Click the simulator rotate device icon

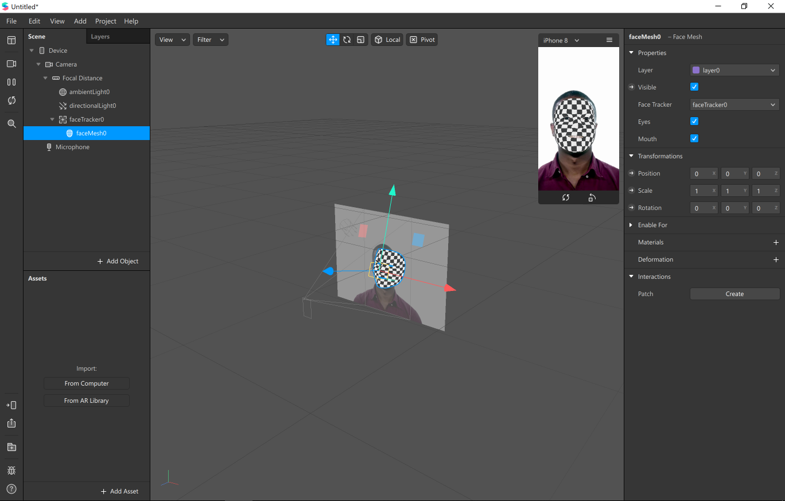(592, 198)
